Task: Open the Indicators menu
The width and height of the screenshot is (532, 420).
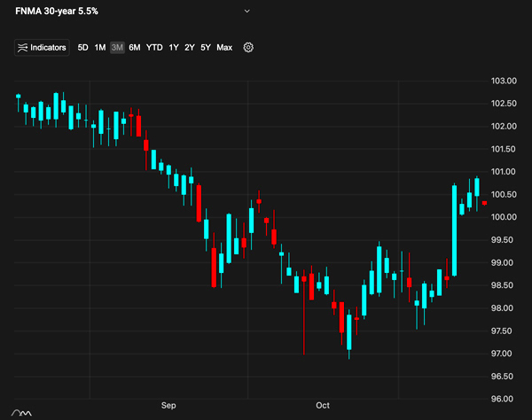Action: coord(42,48)
